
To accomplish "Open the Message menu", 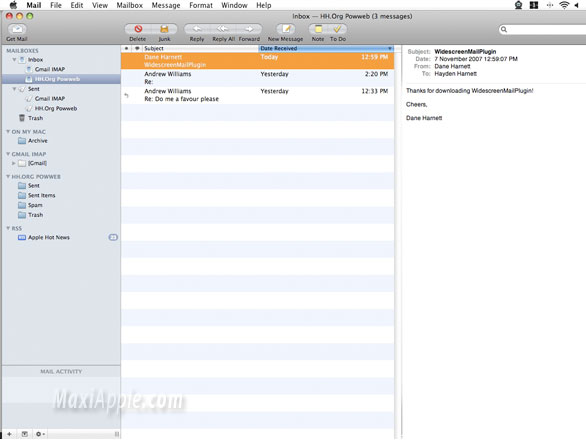I will pyautogui.click(x=166, y=5).
